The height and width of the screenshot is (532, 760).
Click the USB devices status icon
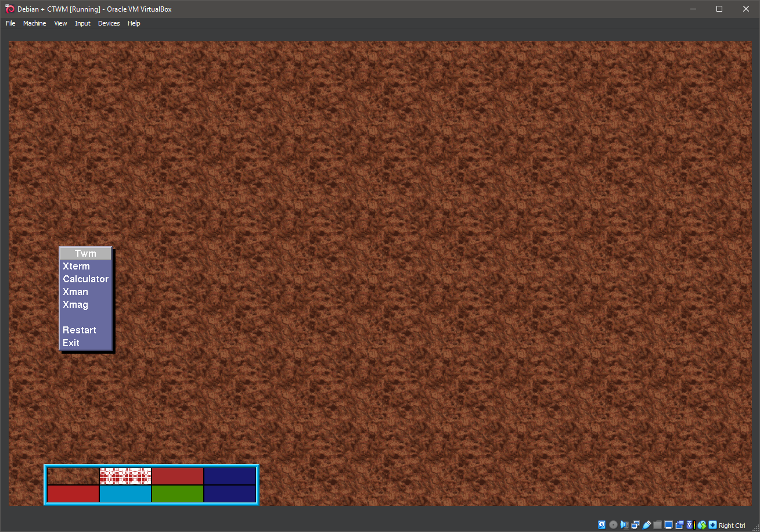[x=646, y=525]
